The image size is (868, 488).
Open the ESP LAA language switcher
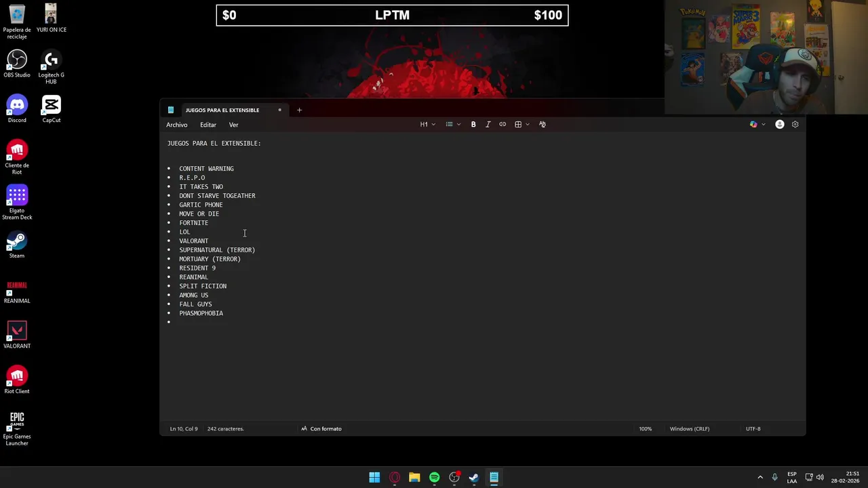click(x=792, y=477)
